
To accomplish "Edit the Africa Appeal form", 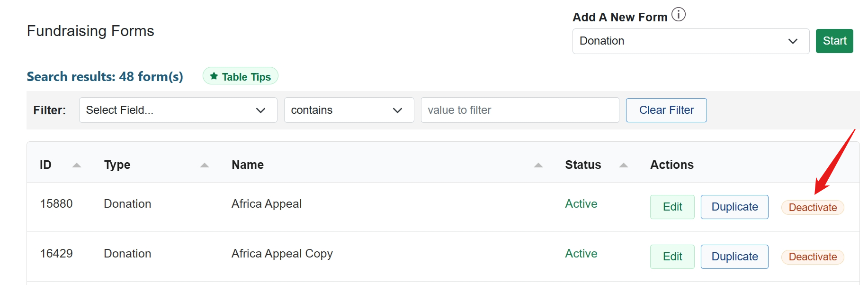I will coord(672,207).
